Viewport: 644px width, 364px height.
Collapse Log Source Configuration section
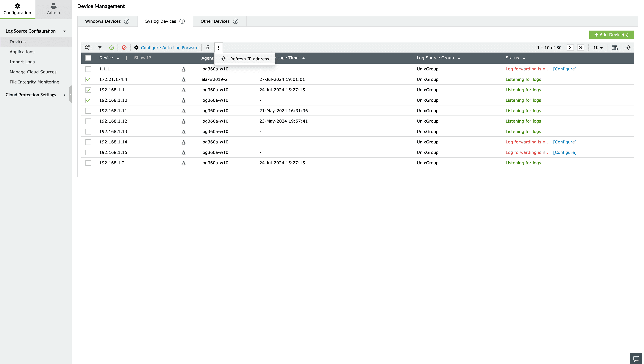64,31
